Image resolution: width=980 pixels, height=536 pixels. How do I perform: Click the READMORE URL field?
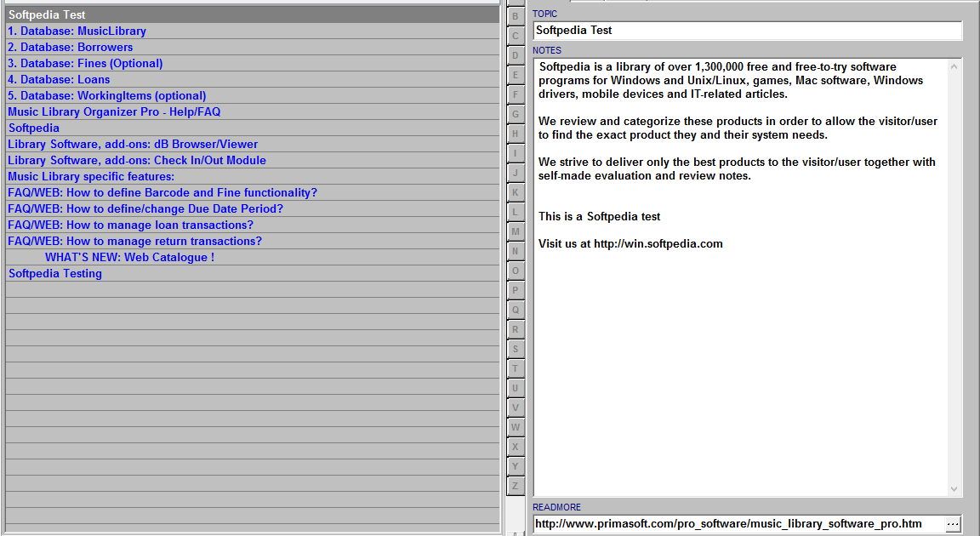pos(738,523)
